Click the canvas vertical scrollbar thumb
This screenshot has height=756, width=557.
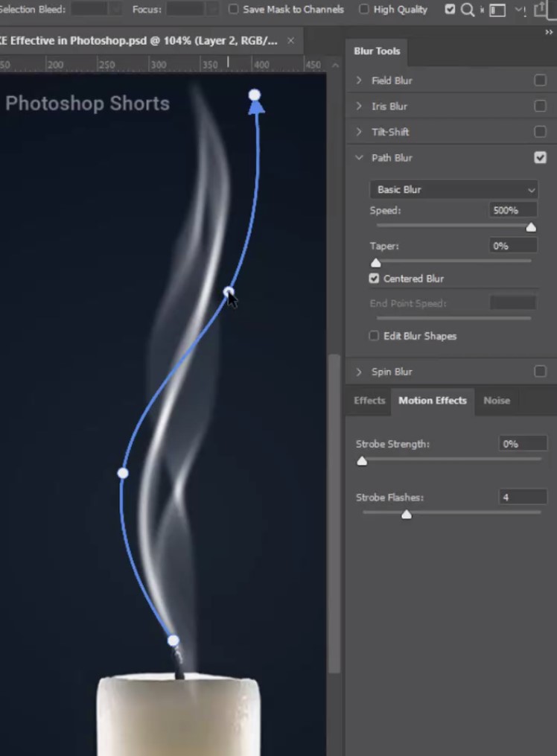[334, 513]
